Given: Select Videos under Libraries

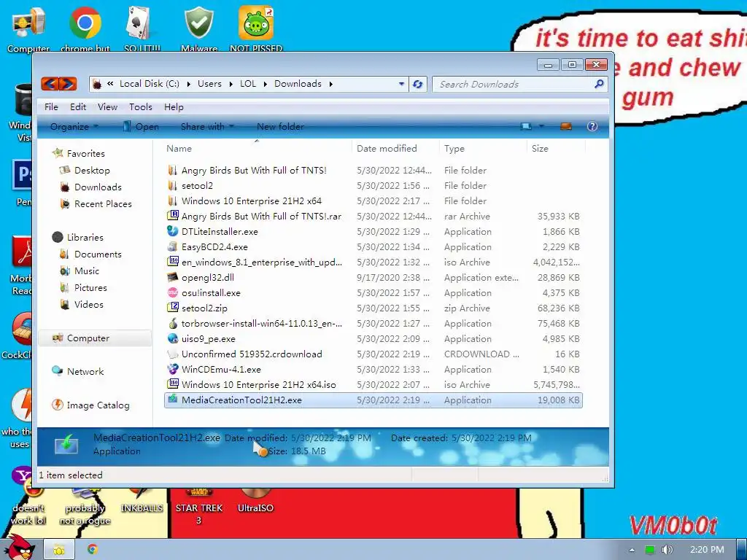Looking at the screenshot, I should click(x=88, y=304).
